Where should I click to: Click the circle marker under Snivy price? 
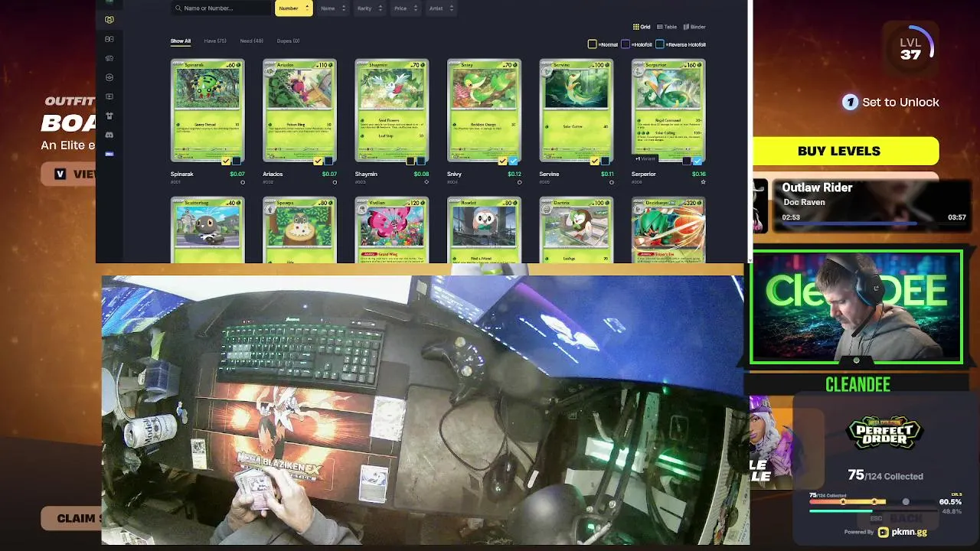(x=519, y=182)
